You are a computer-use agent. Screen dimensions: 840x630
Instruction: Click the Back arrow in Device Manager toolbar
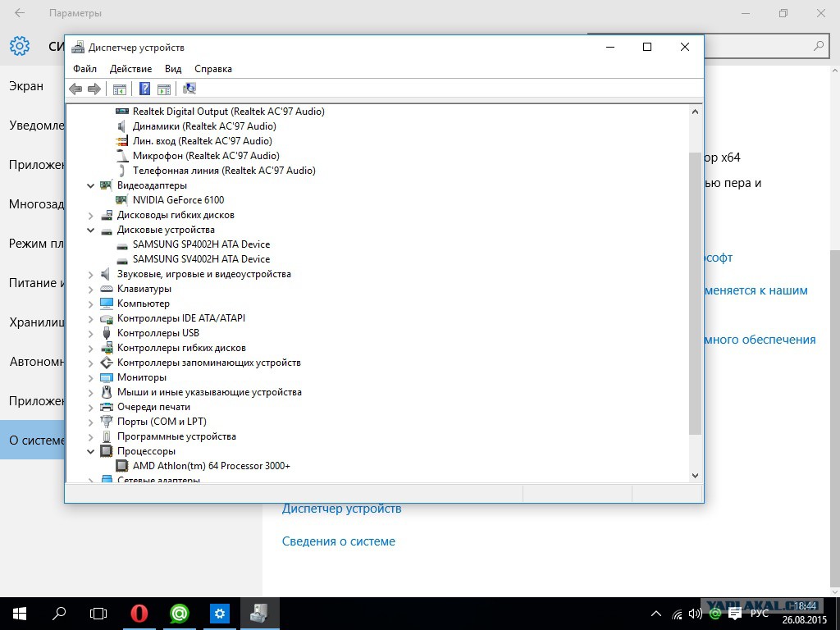tap(75, 89)
